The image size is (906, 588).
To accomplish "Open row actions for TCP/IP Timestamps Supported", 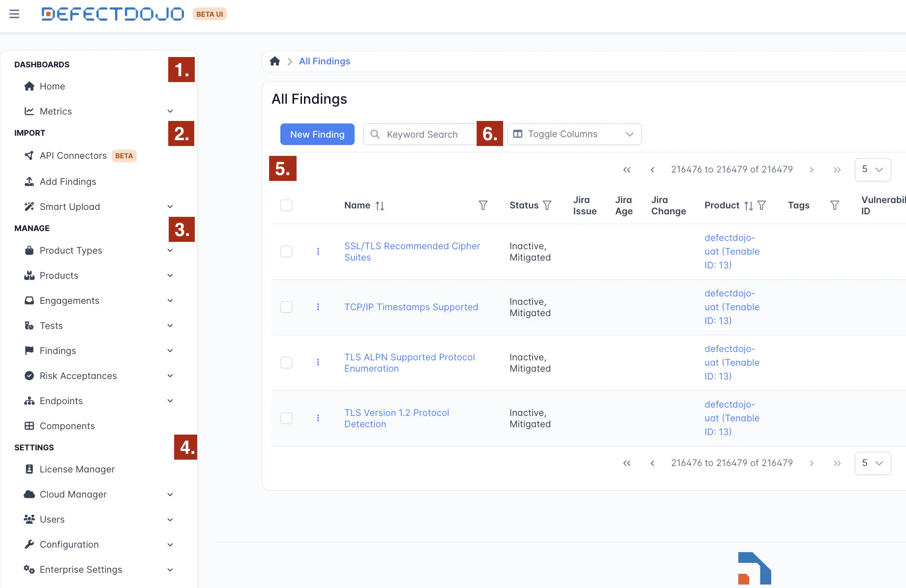I will pyautogui.click(x=318, y=307).
